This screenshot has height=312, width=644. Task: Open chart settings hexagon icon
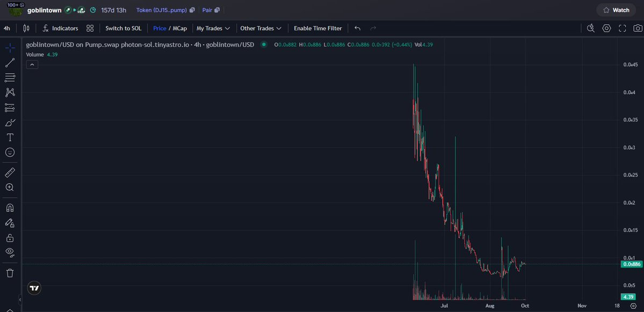(606, 28)
